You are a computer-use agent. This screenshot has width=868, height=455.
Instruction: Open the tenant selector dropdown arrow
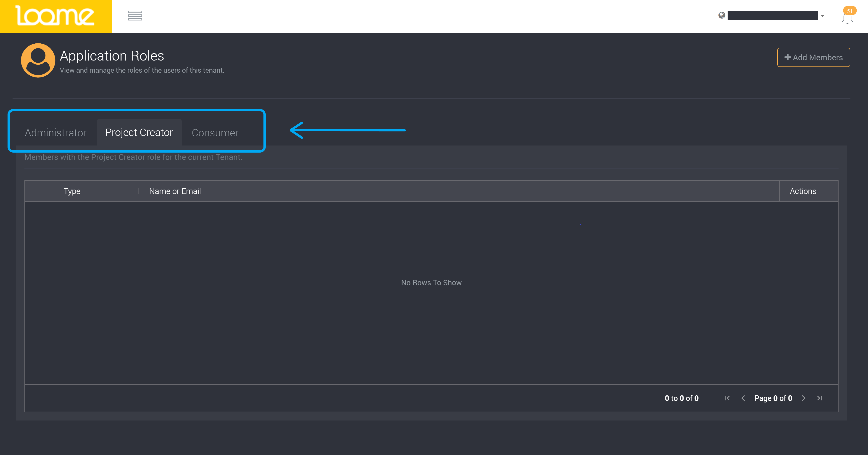coord(823,16)
